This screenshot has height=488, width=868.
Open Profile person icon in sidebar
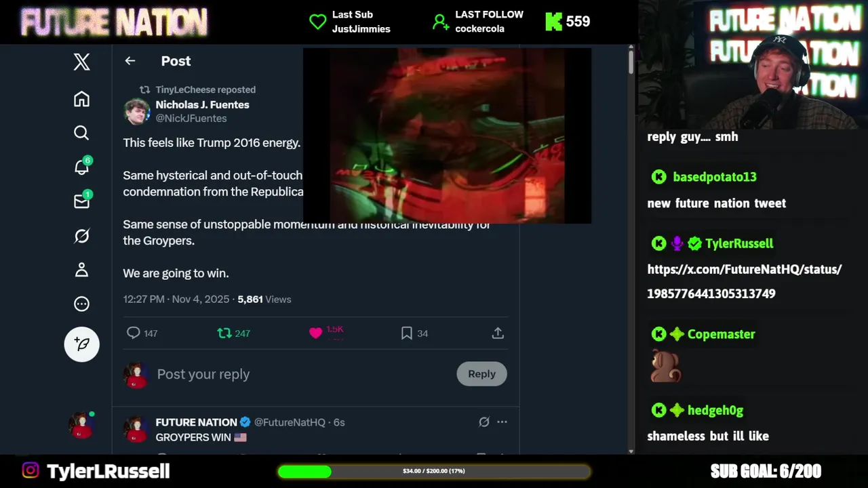(x=81, y=270)
